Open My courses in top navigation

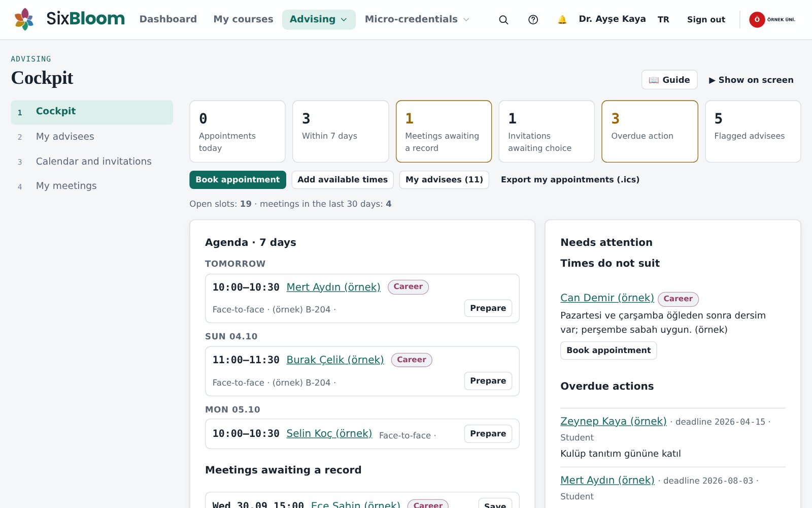(x=243, y=19)
